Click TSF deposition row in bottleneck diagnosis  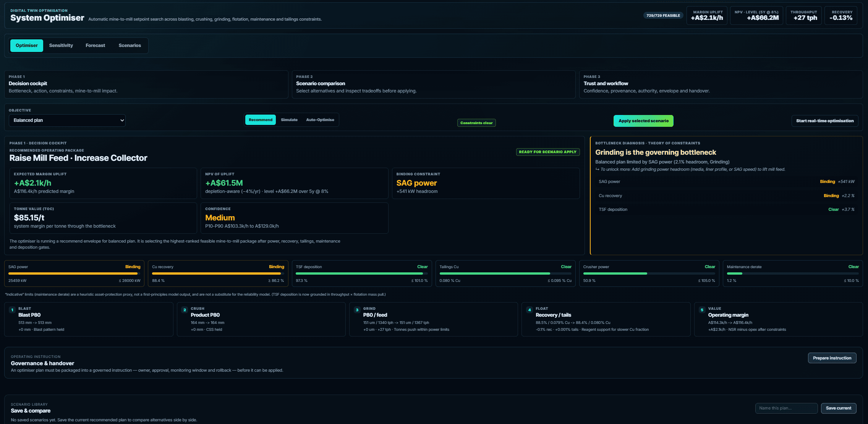(x=726, y=209)
